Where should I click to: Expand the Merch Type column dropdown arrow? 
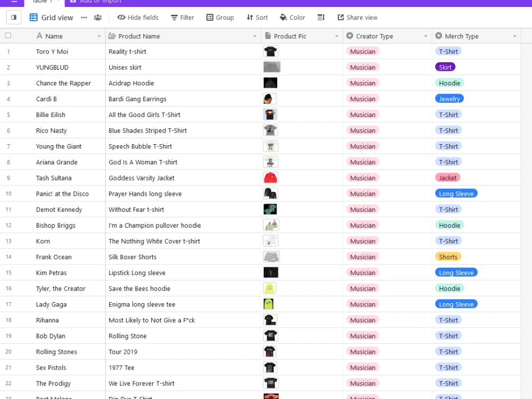pyautogui.click(x=514, y=36)
